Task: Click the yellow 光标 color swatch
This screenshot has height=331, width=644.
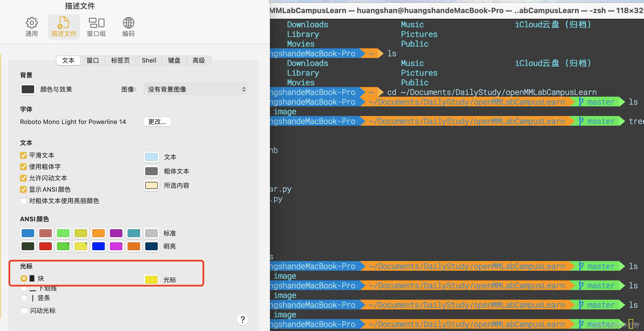Action: pyautogui.click(x=151, y=280)
